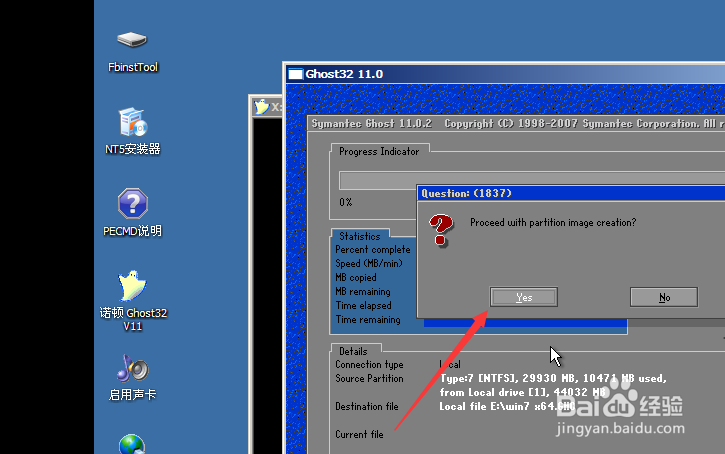Click the 'from Local drive [1]' text line
725x454 pixels.
pyautogui.click(x=522, y=392)
